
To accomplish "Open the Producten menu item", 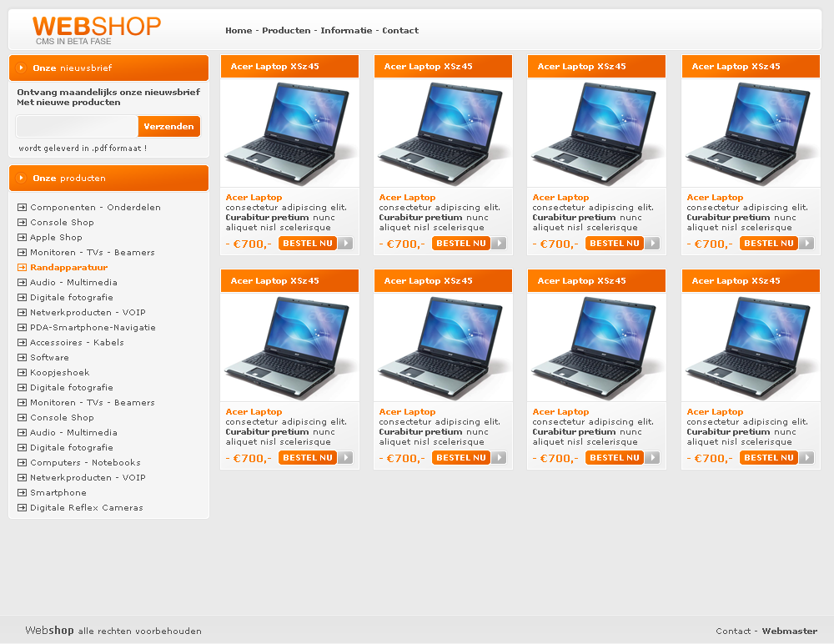I will click(286, 30).
